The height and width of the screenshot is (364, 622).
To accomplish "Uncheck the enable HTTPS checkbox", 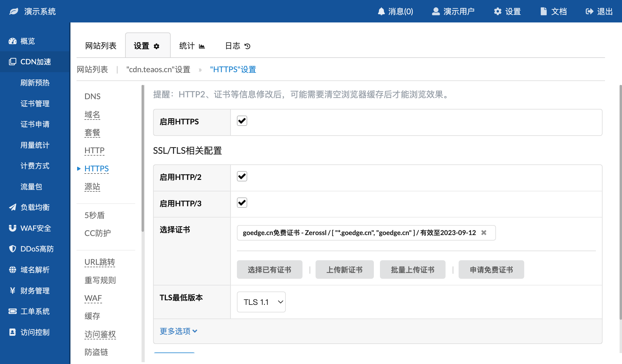I will (242, 121).
